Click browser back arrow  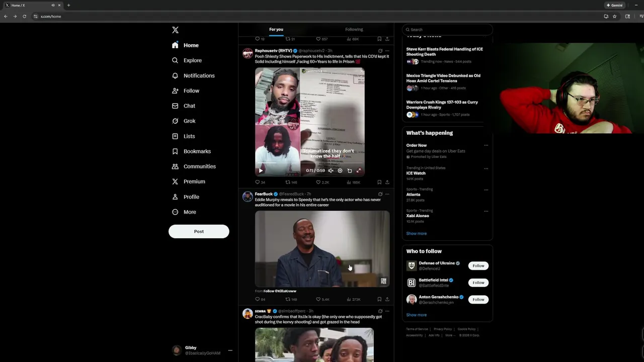coord(6,16)
